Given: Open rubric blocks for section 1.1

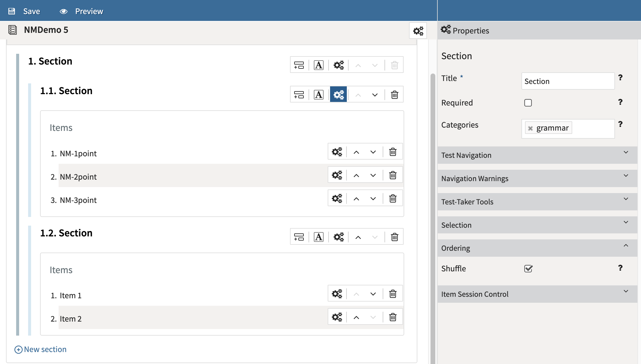Looking at the screenshot, I should (x=319, y=94).
